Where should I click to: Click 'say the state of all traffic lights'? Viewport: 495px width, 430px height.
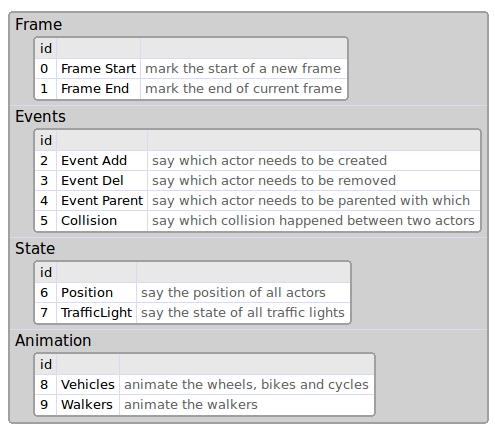tap(243, 312)
